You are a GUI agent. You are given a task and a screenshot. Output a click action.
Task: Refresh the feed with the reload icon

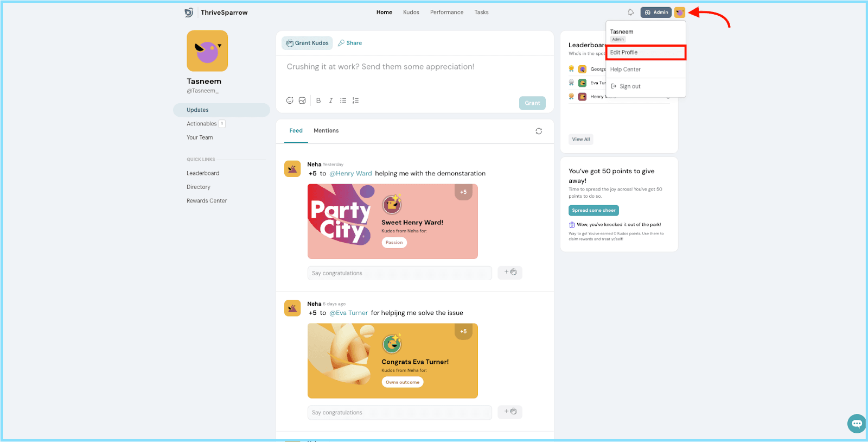(x=539, y=131)
